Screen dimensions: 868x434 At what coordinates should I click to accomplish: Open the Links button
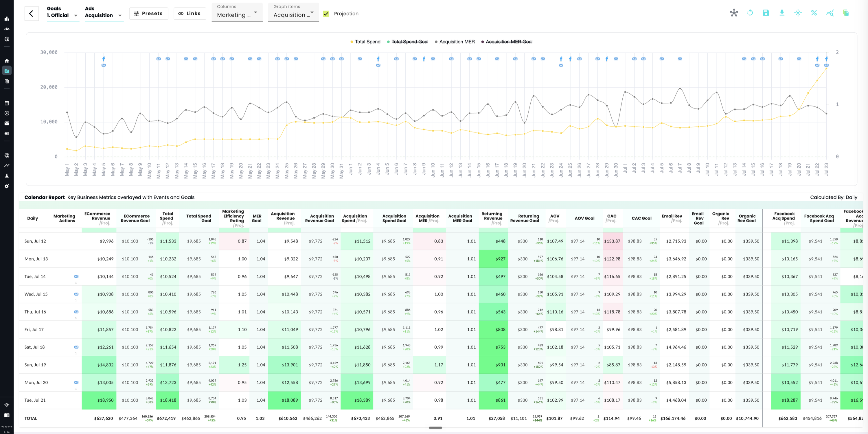[x=190, y=14]
